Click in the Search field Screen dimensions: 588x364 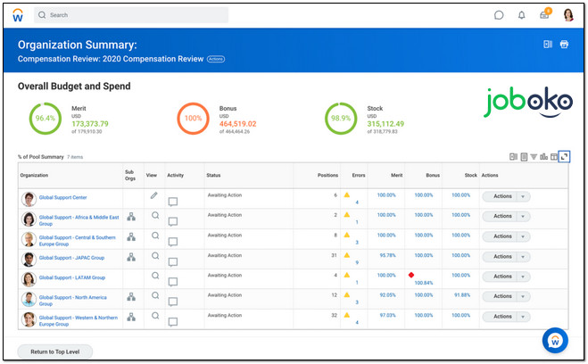click(x=134, y=15)
